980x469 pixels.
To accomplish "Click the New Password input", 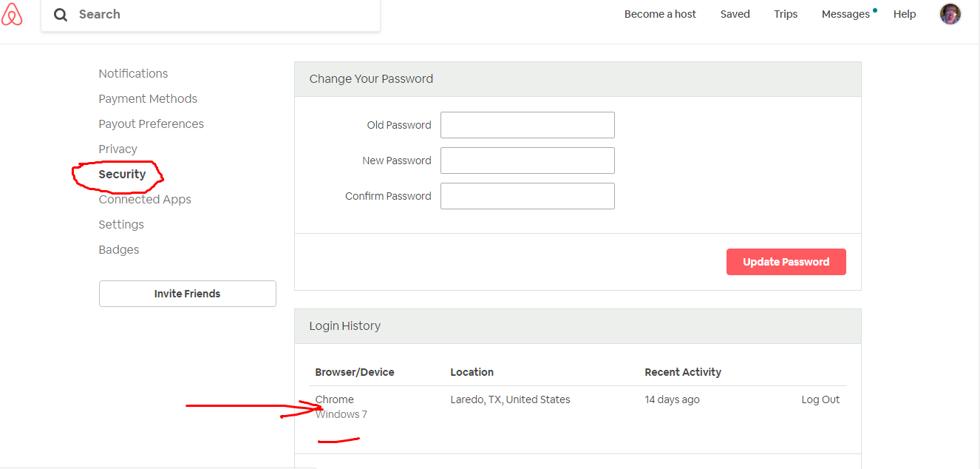I will click(527, 161).
